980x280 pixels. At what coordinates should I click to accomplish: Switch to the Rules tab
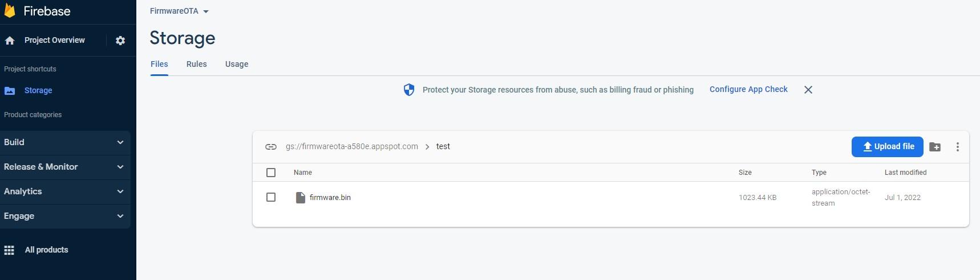(x=196, y=64)
